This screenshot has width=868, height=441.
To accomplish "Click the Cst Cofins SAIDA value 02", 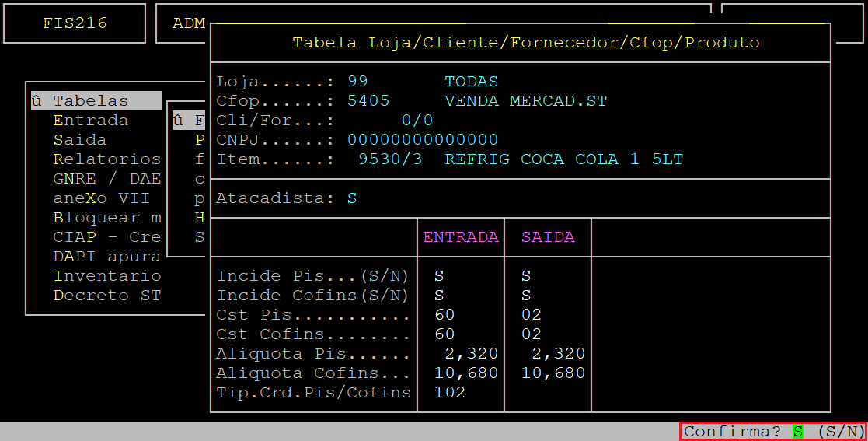I will tap(532, 334).
